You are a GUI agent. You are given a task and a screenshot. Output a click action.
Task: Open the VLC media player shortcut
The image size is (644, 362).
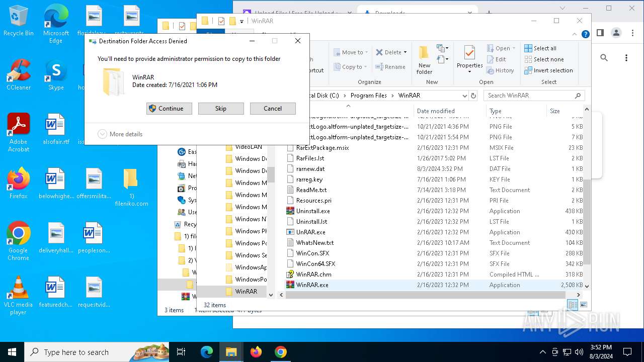click(19, 295)
